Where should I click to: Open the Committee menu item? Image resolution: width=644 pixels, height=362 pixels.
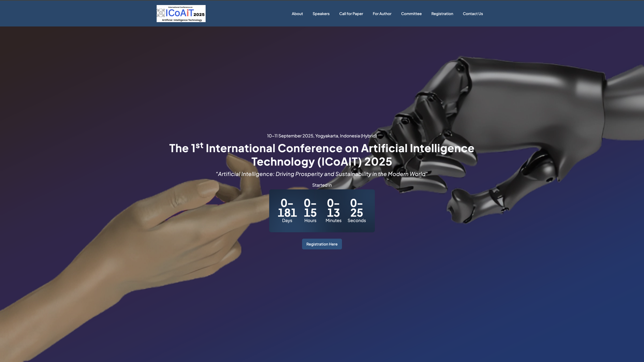pos(411,14)
